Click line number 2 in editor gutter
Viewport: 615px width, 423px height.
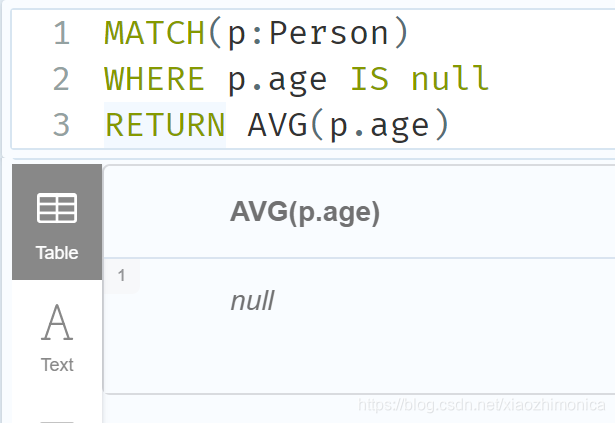click(x=61, y=79)
